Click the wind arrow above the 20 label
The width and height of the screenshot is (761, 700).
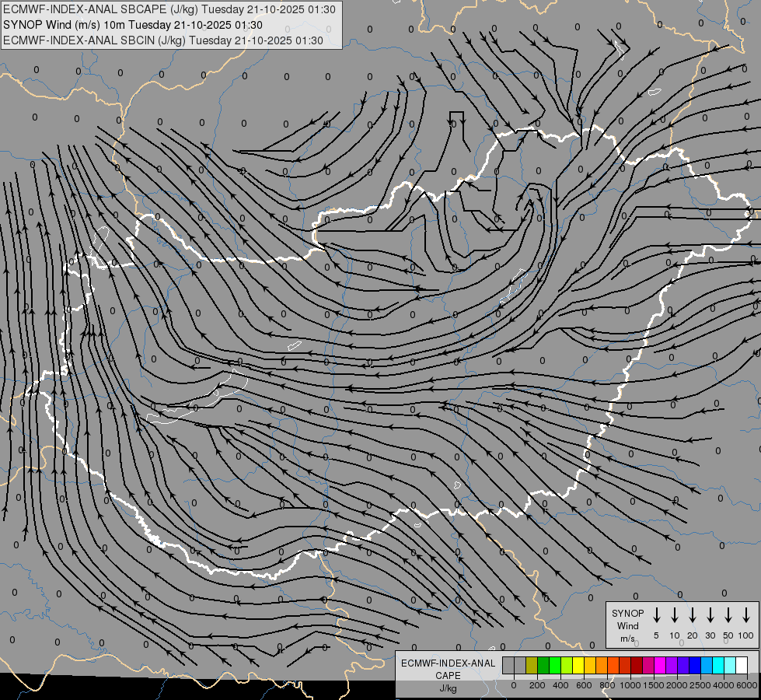point(692,615)
